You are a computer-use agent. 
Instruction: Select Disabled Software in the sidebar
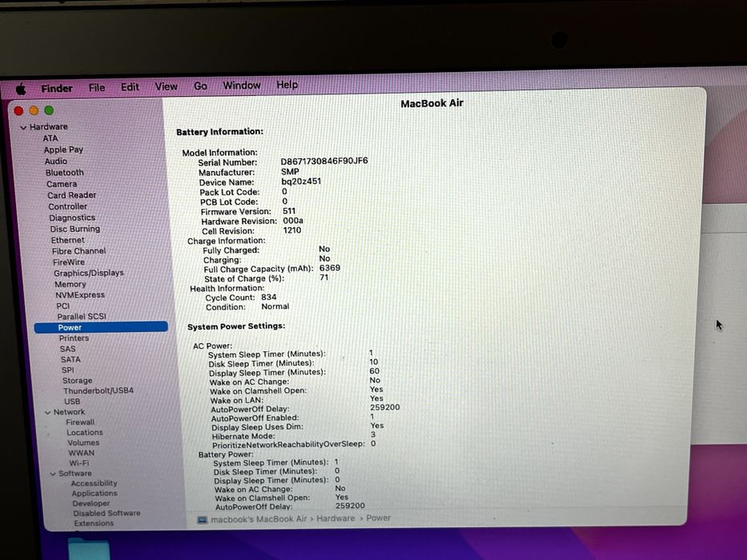click(106, 514)
